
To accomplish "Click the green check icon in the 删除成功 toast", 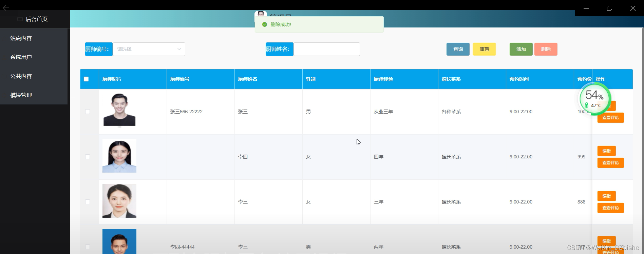I will [x=265, y=24].
